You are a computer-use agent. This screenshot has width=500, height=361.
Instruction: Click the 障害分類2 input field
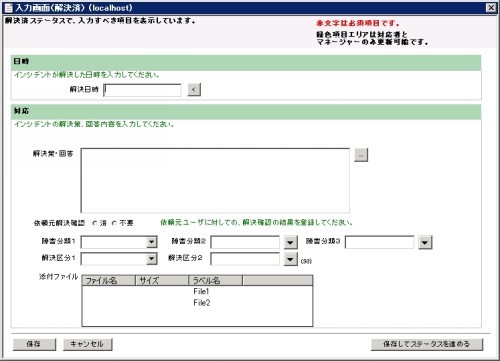(245, 242)
